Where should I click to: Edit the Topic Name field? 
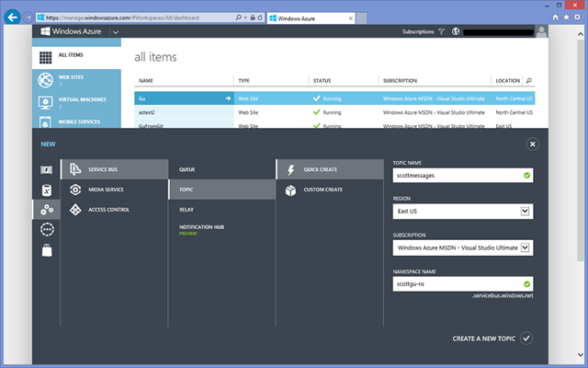tap(463, 176)
